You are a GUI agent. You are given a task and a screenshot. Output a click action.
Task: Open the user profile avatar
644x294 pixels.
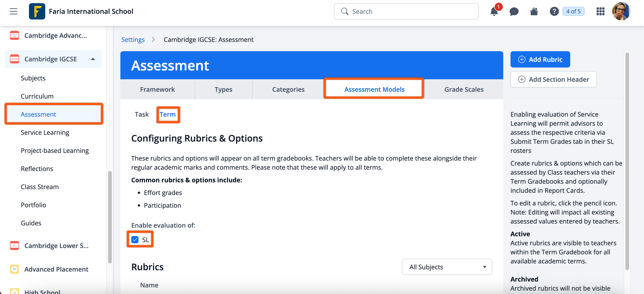pyautogui.click(x=621, y=11)
